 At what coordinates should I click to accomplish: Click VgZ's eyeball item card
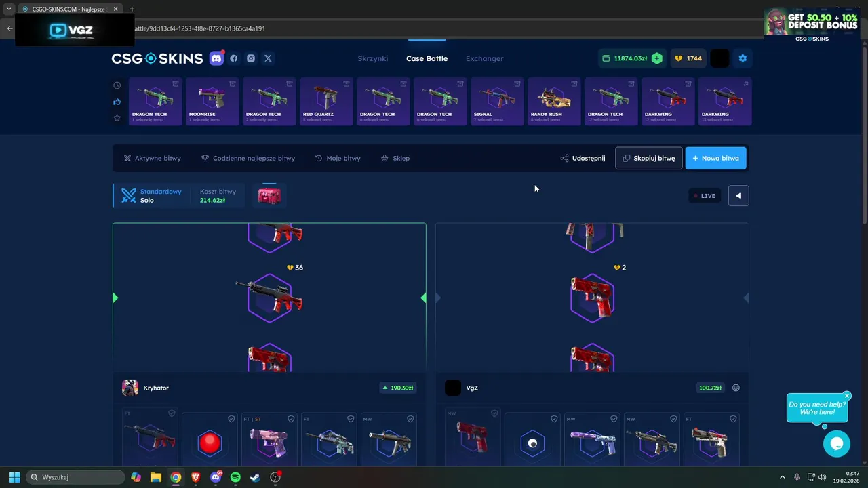pos(532,439)
